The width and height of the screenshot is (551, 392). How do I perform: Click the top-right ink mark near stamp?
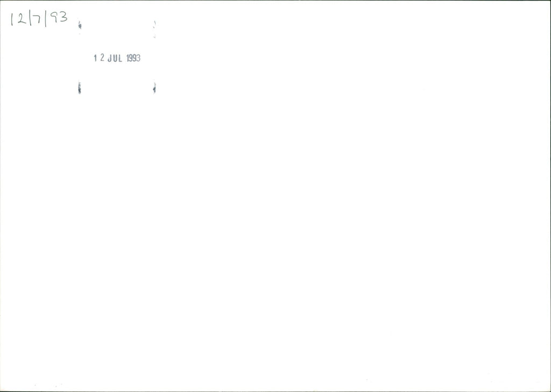pos(154,29)
